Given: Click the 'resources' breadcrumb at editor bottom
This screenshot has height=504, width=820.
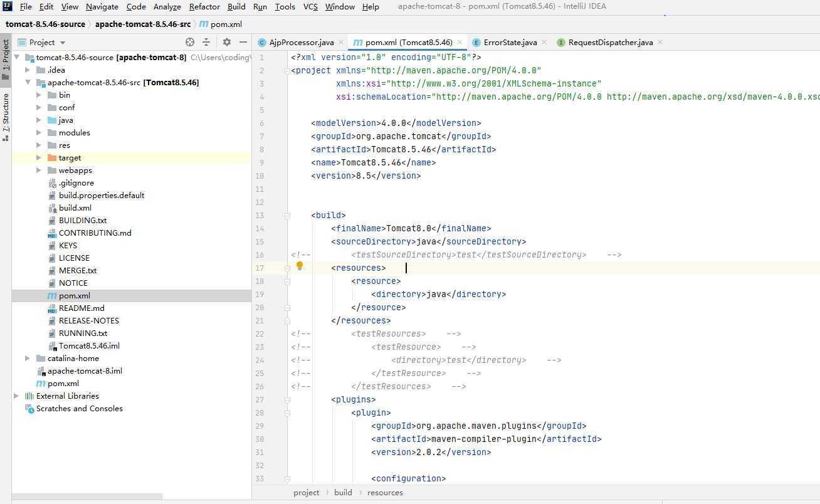Looking at the screenshot, I should tap(385, 493).
